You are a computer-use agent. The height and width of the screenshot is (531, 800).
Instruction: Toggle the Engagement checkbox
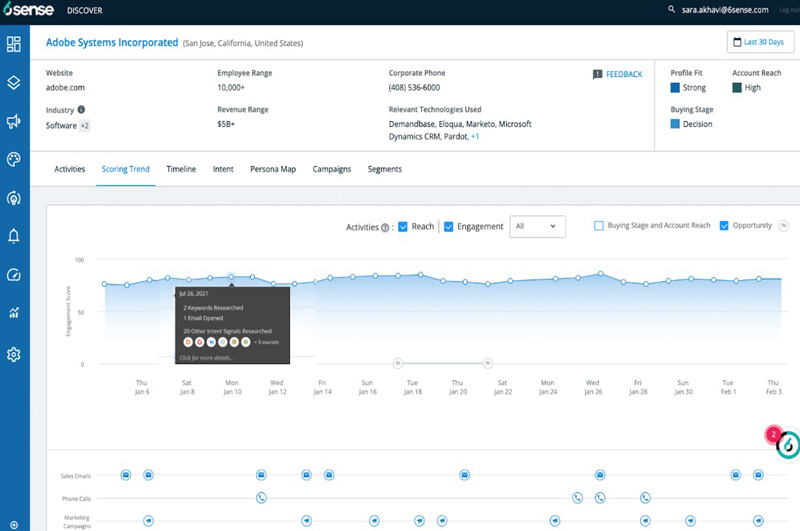point(448,226)
